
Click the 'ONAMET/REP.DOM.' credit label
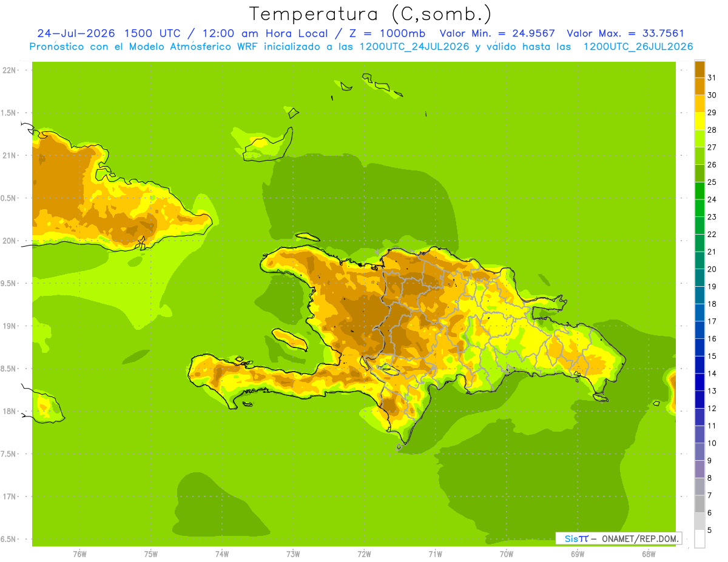(639, 538)
